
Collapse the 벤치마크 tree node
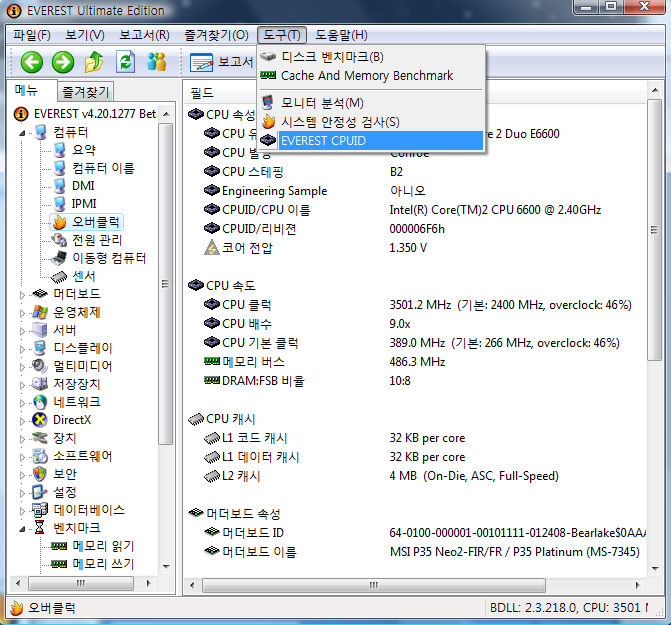22,529
